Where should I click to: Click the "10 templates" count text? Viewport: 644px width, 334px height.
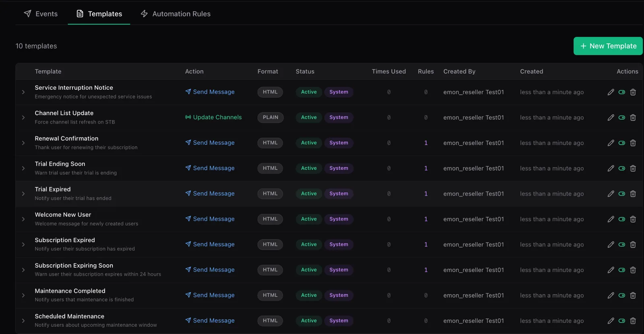coord(36,46)
